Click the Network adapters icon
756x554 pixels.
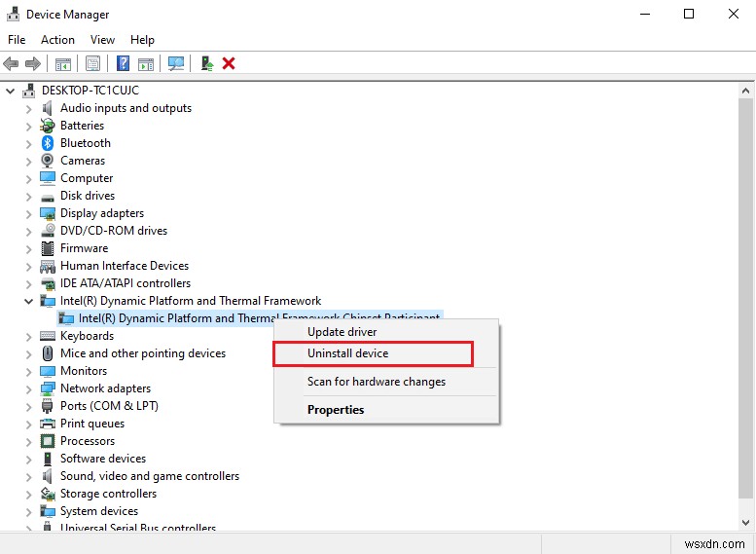pyautogui.click(x=48, y=388)
